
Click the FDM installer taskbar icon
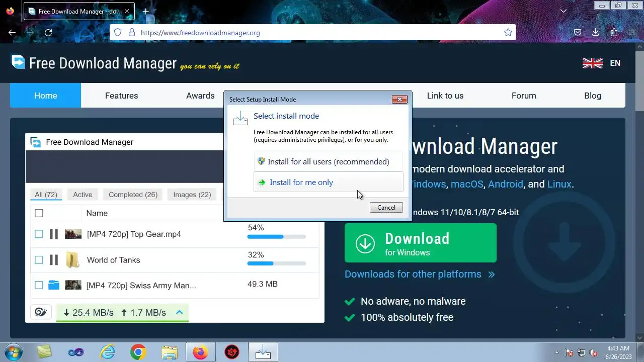point(263,352)
